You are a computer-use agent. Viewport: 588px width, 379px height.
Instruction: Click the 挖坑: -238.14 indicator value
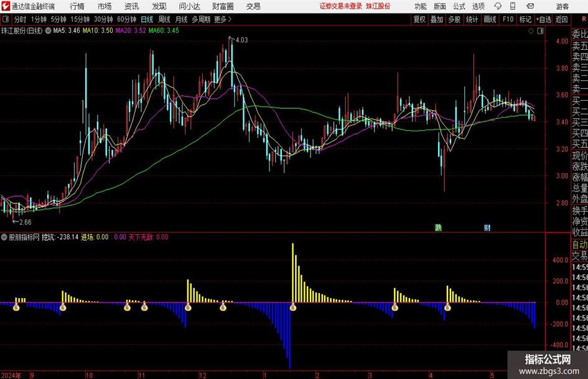coord(60,236)
